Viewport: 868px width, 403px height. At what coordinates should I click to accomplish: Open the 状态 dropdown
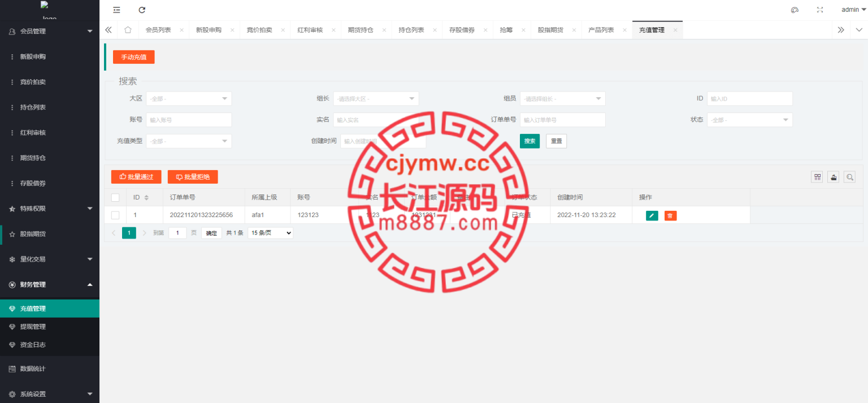click(750, 120)
